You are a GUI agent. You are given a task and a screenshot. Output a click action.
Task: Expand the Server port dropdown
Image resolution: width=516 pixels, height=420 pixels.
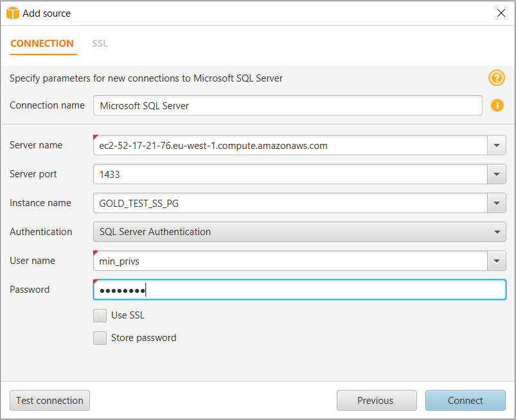(x=496, y=174)
